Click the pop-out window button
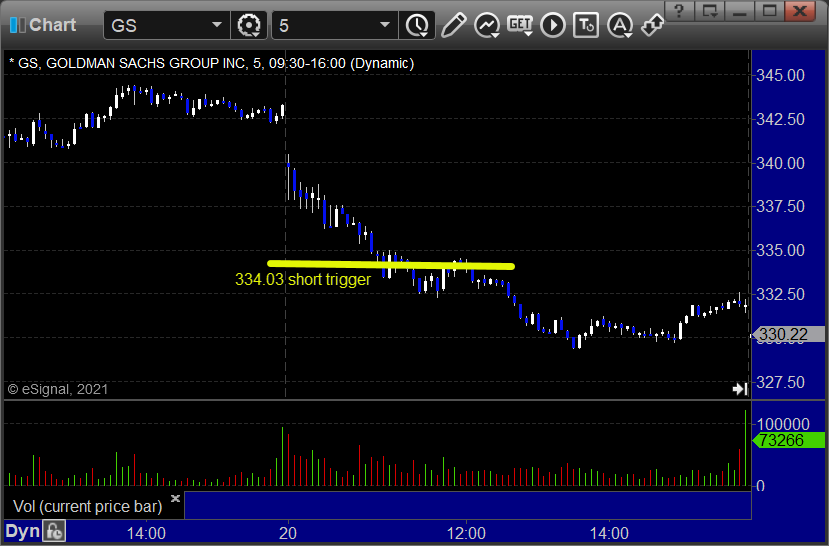829x546 pixels. click(x=710, y=11)
